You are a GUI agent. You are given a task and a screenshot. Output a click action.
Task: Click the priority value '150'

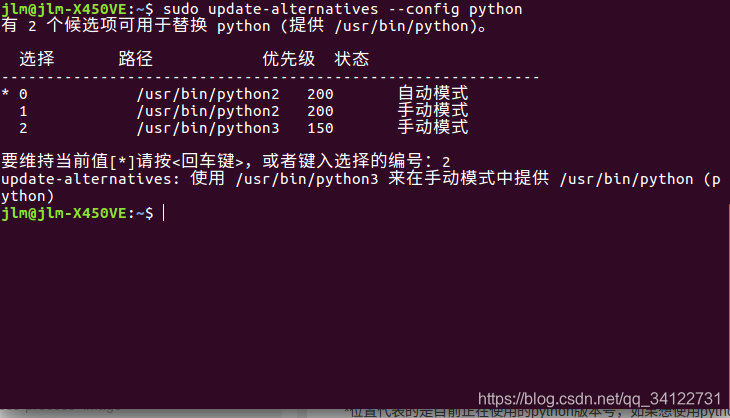[320, 128]
